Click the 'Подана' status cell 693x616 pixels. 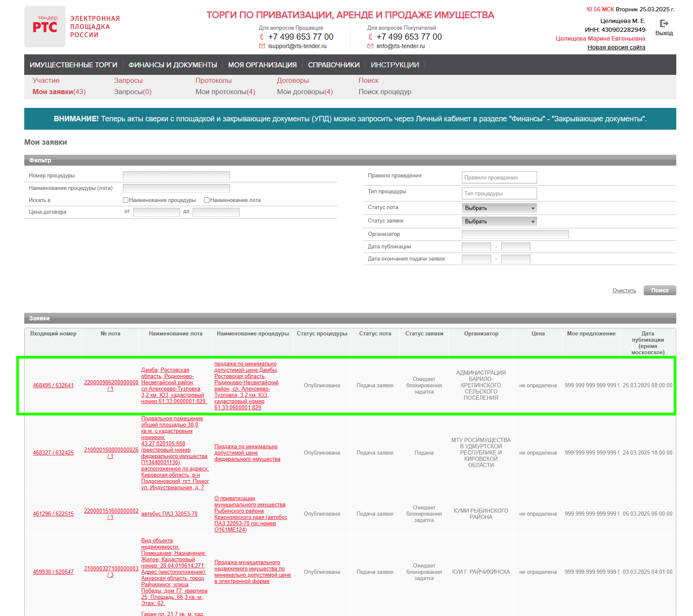(x=424, y=452)
